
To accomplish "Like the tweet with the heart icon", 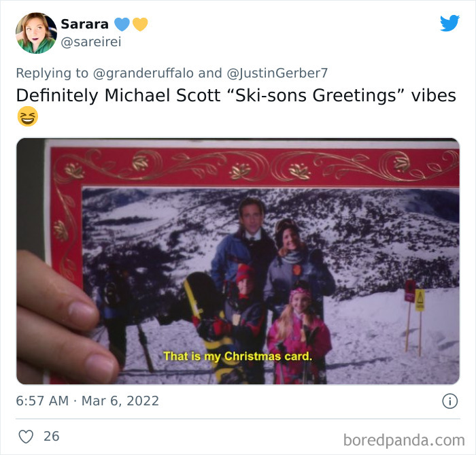I will pyautogui.click(x=26, y=437).
